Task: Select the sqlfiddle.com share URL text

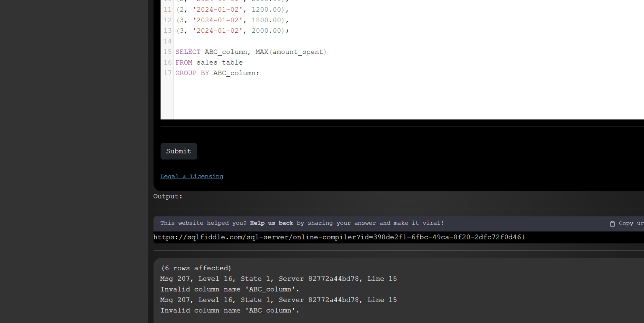Action: click(x=339, y=237)
